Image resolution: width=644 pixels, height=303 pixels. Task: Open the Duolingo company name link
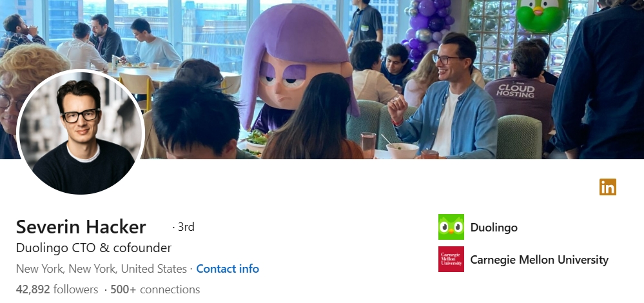[x=494, y=228]
